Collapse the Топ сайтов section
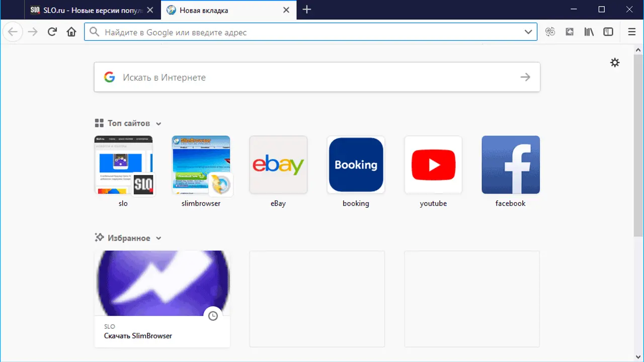 tap(158, 124)
